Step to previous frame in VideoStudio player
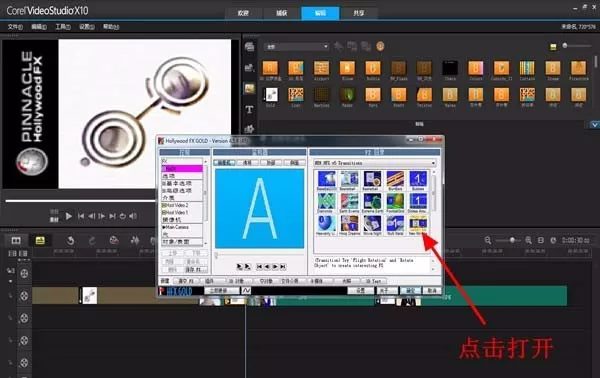 (91, 216)
